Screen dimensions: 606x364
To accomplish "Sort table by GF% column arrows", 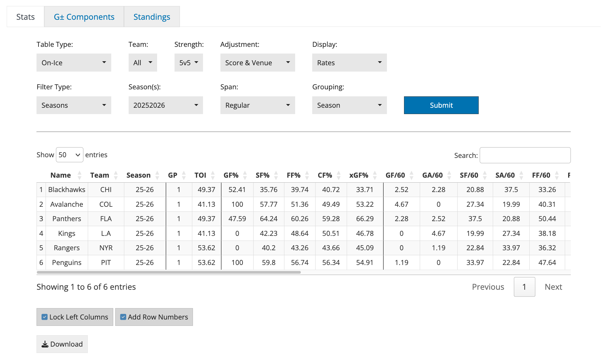I will pyautogui.click(x=245, y=175).
